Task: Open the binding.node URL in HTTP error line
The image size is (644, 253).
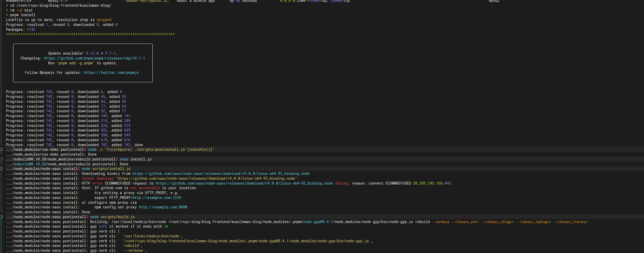Action: click(244, 183)
